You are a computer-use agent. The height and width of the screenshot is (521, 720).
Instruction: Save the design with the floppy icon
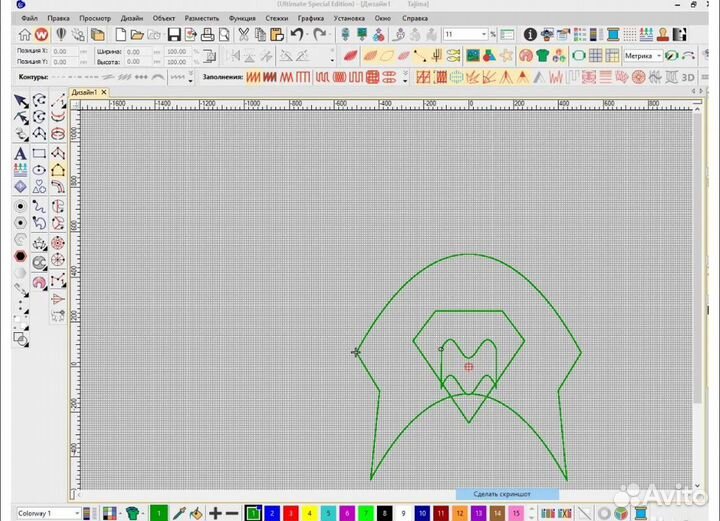pos(174,34)
